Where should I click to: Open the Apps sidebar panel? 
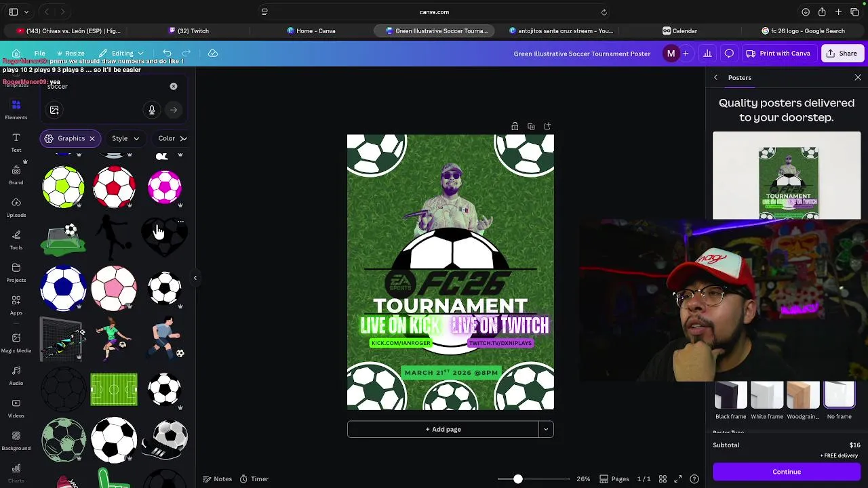(x=16, y=305)
